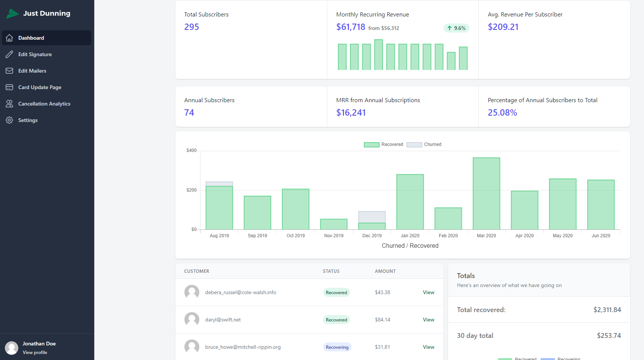Click the Edit Signature pencil icon
The height and width of the screenshot is (360, 644).
click(9, 54)
